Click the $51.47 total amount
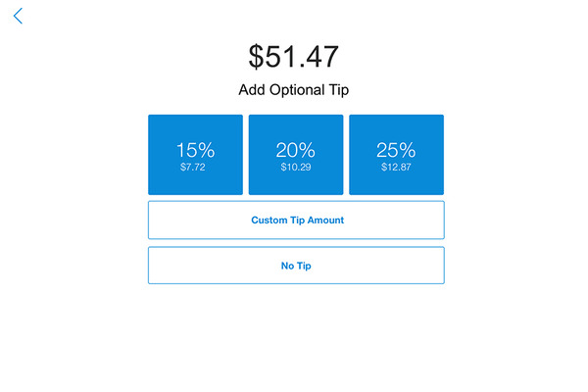 pos(294,56)
